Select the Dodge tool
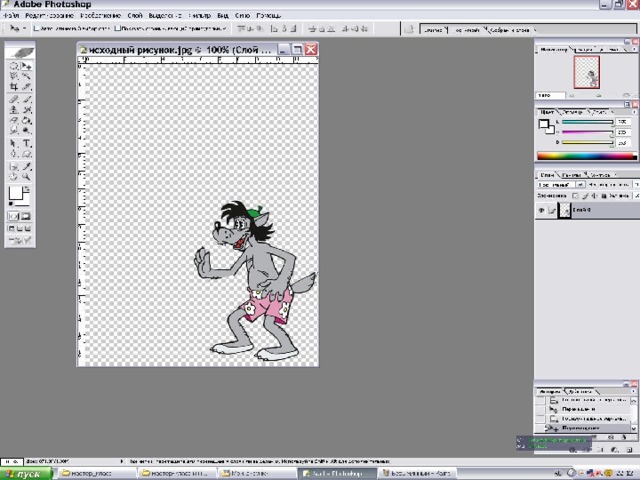This screenshot has height=480, width=640. pos(27,131)
